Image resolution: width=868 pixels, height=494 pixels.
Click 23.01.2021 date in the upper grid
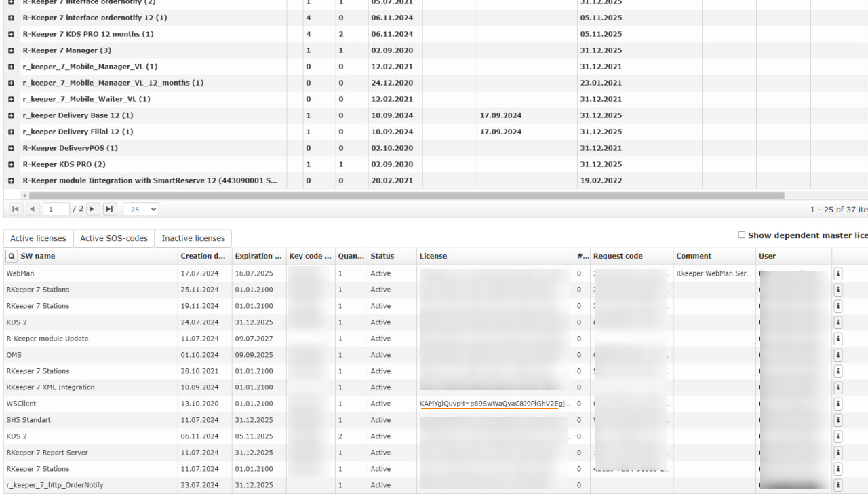coord(601,83)
